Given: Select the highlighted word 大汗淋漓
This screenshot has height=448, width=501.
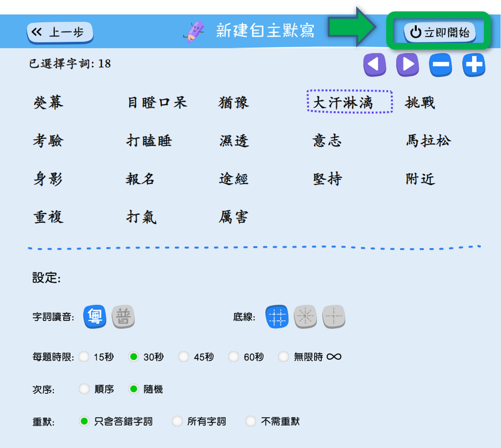Looking at the screenshot, I should 350,102.
